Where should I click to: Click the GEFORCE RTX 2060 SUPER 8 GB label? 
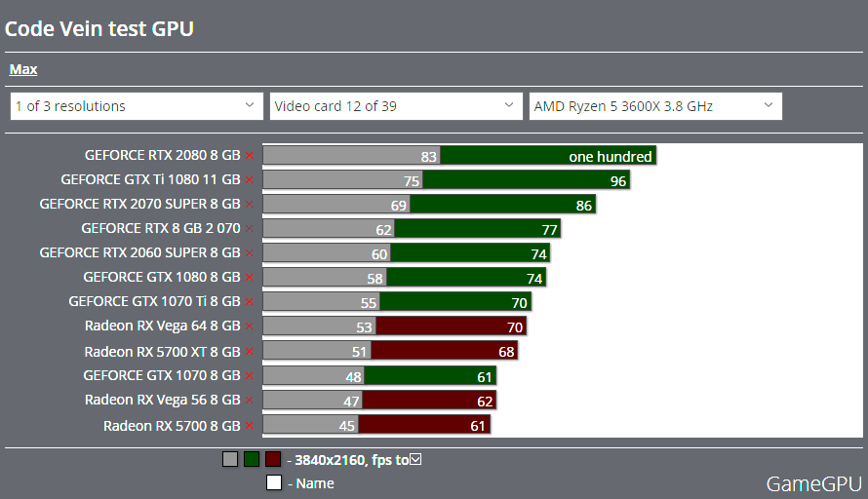point(140,252)
